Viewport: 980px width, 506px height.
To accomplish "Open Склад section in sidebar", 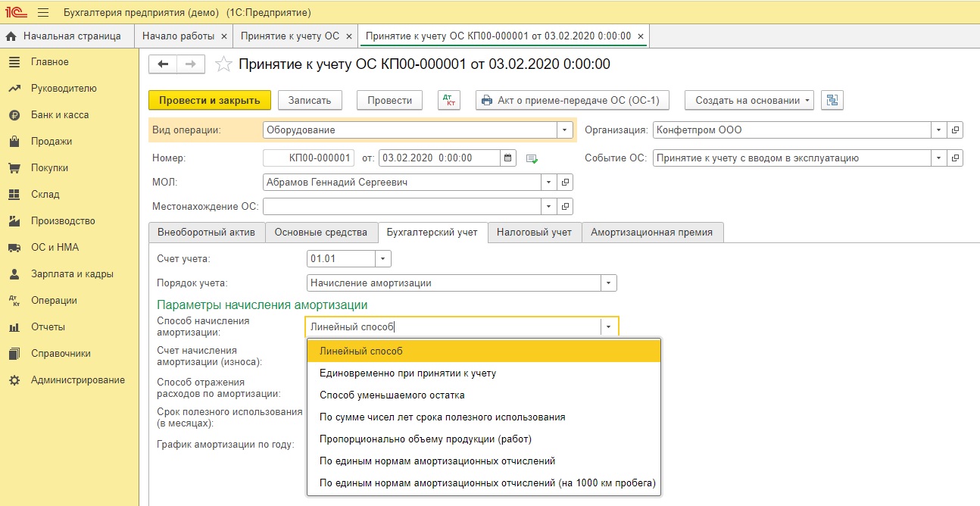I will tap(45, 195).
